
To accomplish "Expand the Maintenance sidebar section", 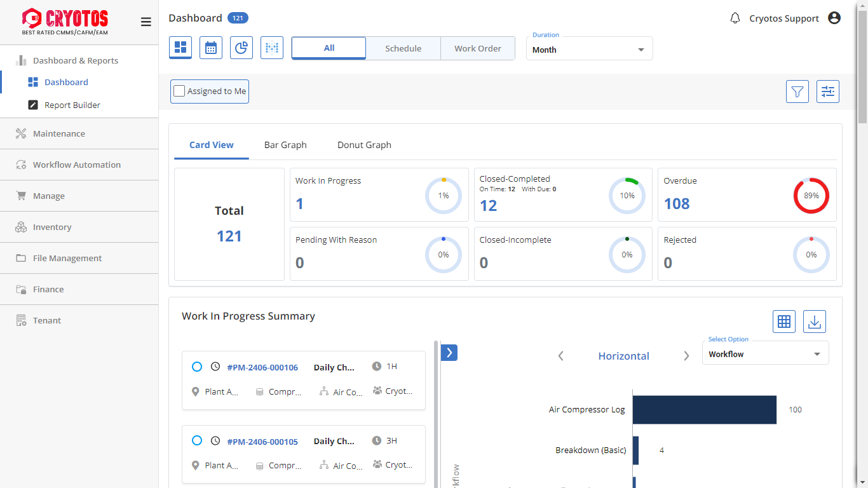I will click(59, 133).
